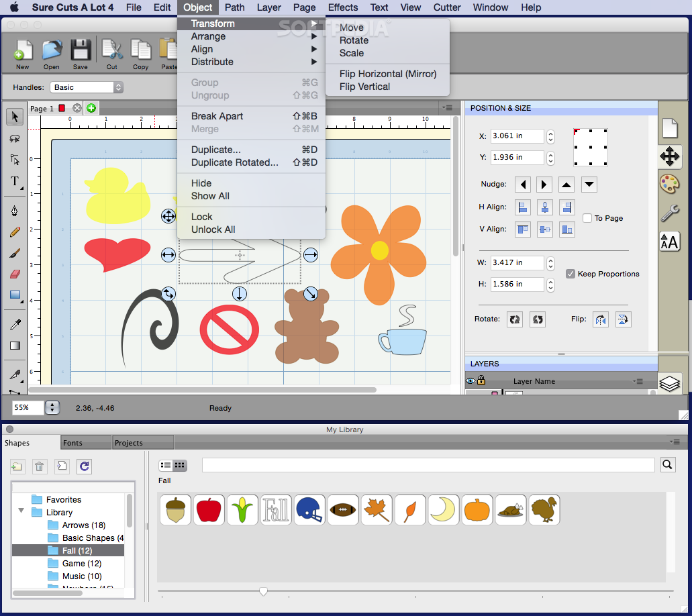Open the Handles Basic dropdown
This screenshot has width=692, height=616.
point(86,87)
